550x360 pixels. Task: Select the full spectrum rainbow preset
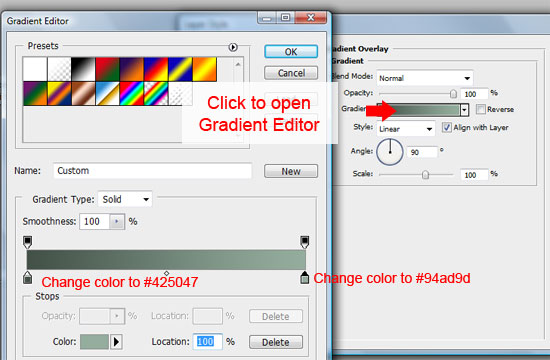pos(132,94)
